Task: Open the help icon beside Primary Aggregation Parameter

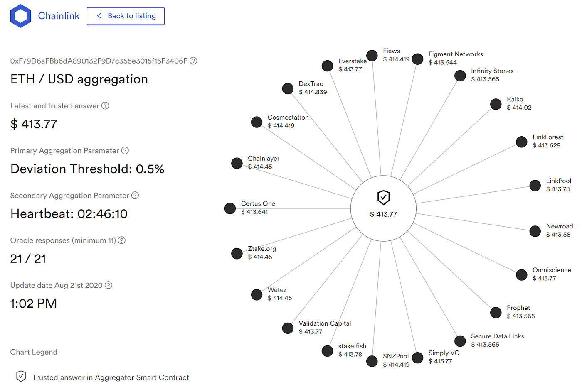Action: point(125,151)
